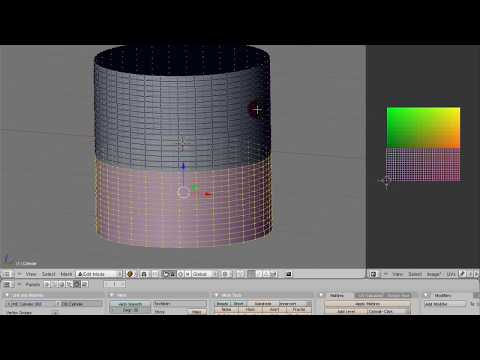Screen dimensions: 480x360
Task: Open the Global orientation dropdown
Action: coord(205,274)
